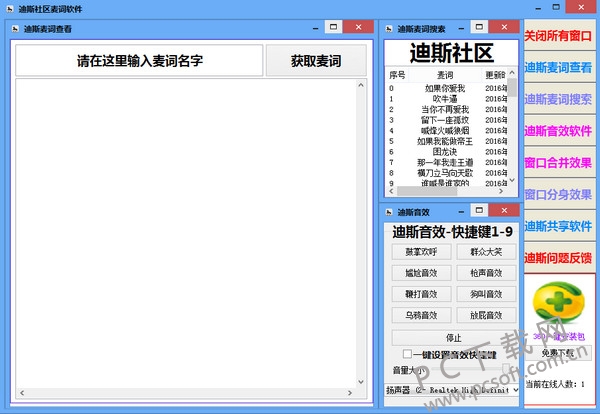
Task: Play the 群众大笑 sound effect
Action: click(x=486, y=252)
